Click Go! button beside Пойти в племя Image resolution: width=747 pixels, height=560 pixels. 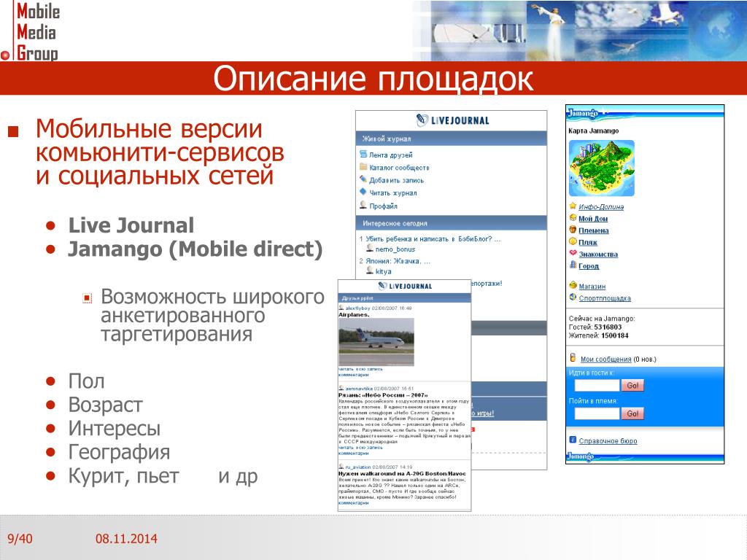click(x=632, y=413)
